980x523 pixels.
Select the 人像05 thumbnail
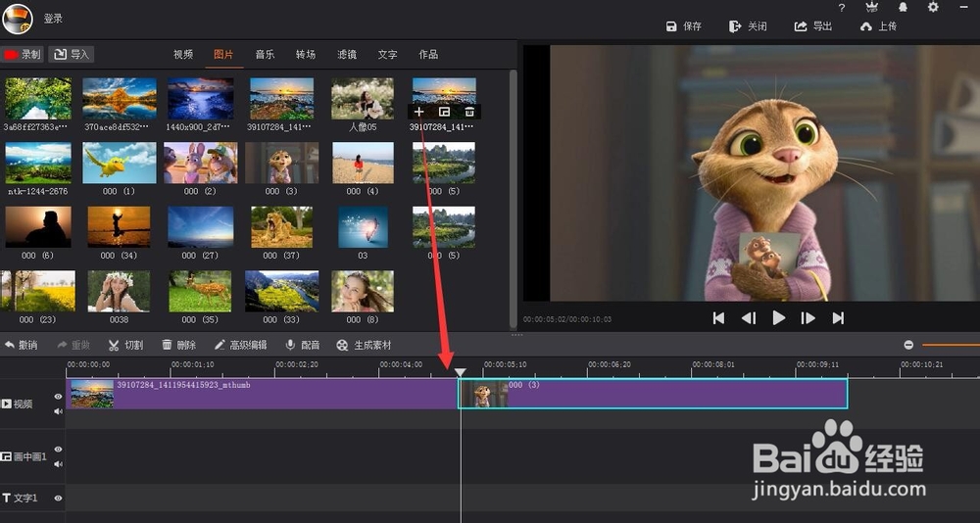(363, 98)
